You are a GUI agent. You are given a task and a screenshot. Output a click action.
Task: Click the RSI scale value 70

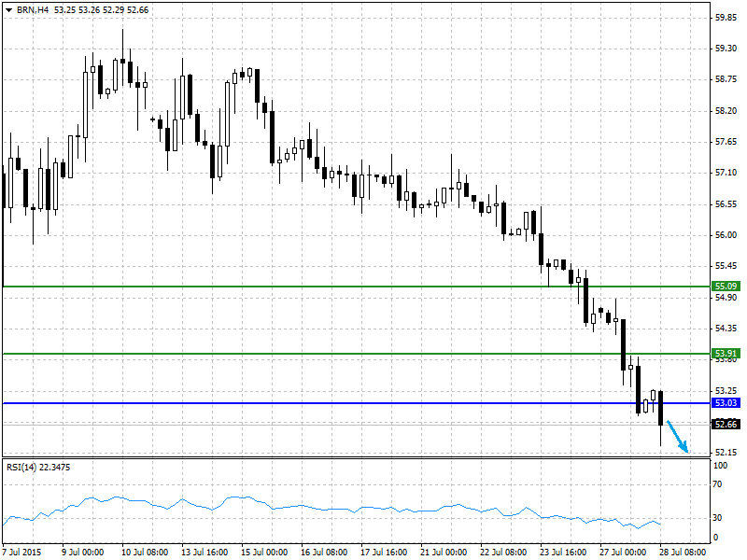tap(717, 484)
